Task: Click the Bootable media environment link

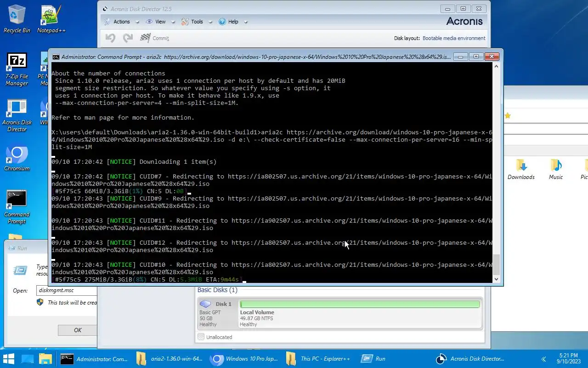Action: click(x=454, y=38)
